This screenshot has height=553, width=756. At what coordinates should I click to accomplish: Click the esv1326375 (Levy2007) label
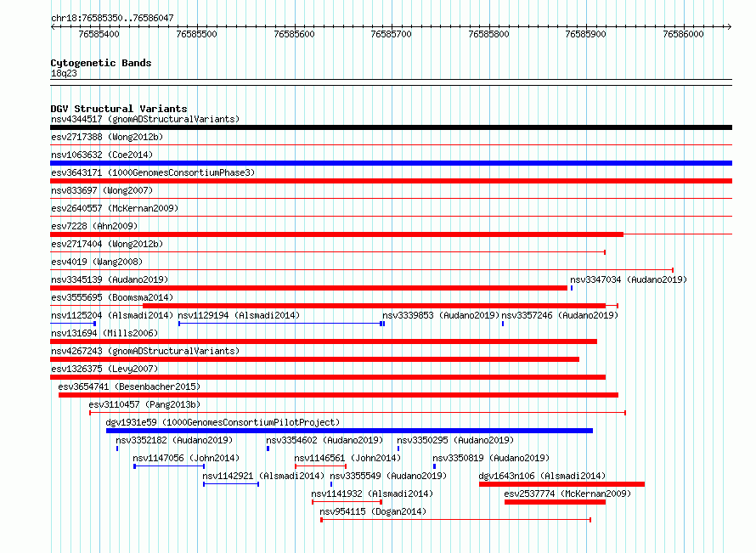(104, 369)
